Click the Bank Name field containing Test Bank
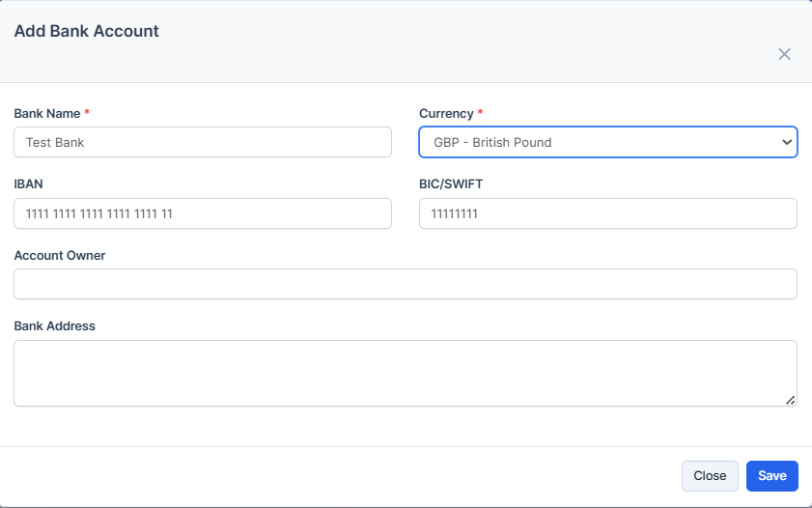812x508 pixels. [203, 142]
